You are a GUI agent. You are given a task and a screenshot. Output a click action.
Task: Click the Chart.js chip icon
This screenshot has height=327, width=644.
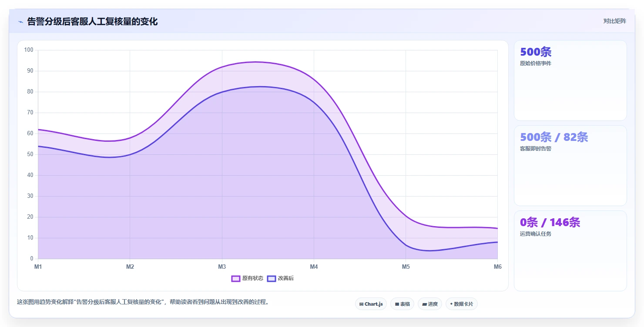point(361,304)
